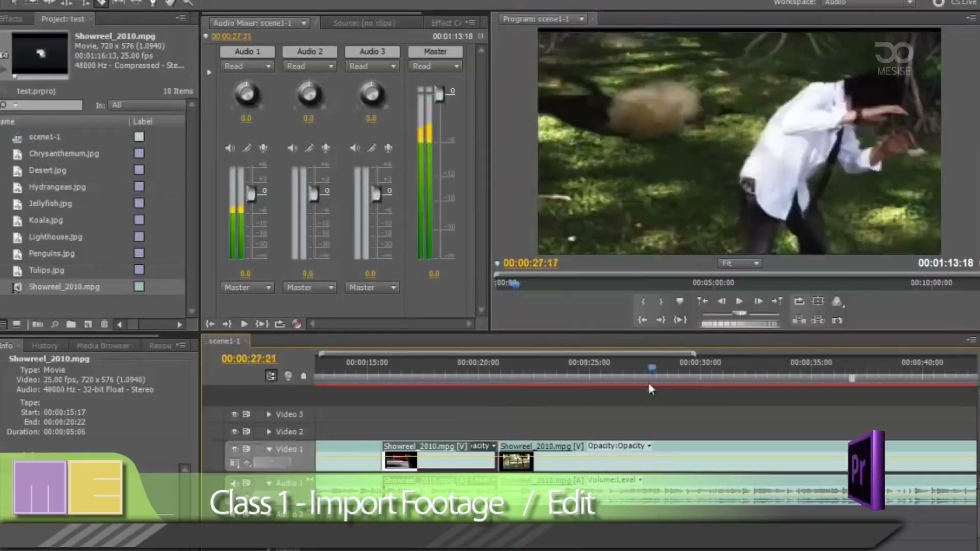980x551 pixels.
Task: Click the Export Frame camera icon
Action: 837,320
